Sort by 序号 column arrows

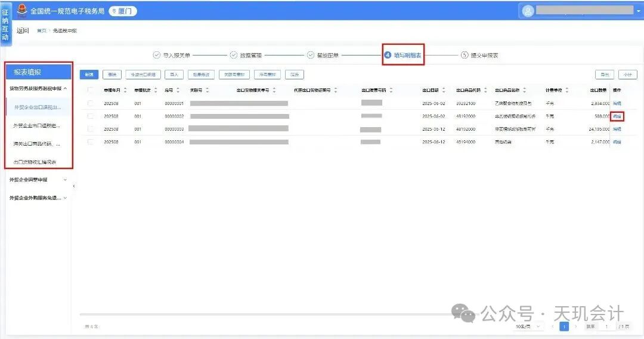178,90
